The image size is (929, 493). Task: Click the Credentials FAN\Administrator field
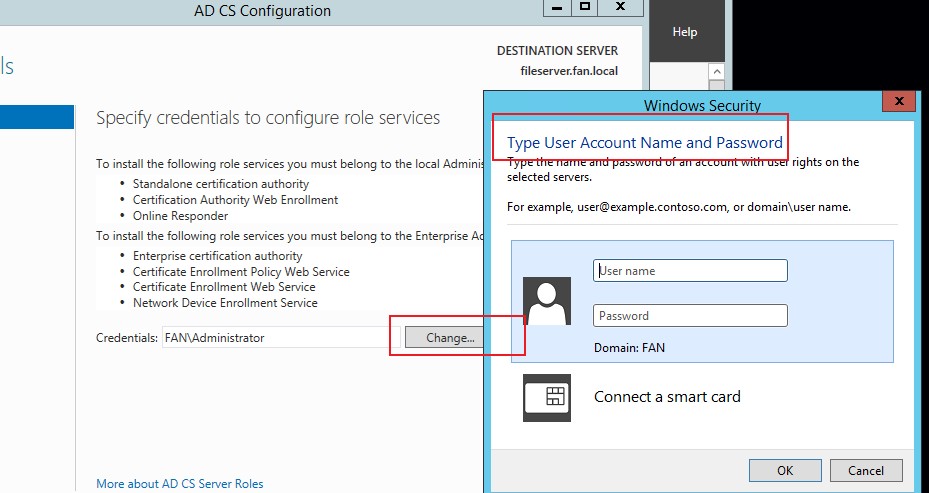point(281,338)
